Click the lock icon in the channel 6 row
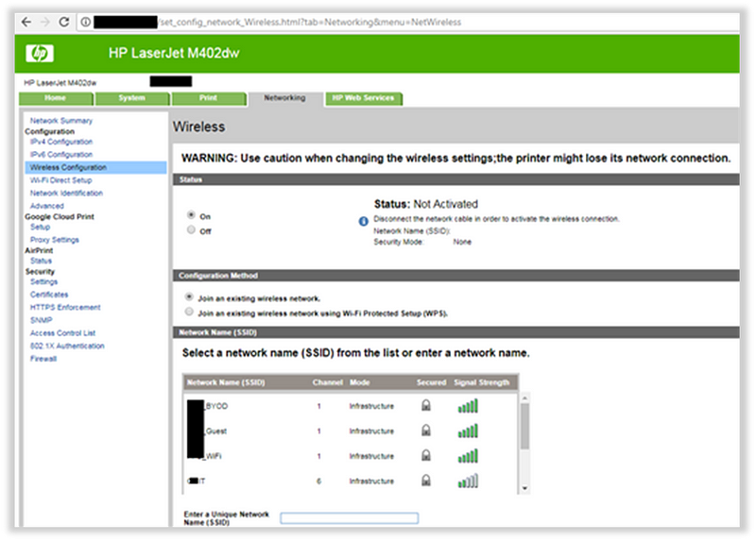Viewport: 756px width, 541px height. point(426,481)
